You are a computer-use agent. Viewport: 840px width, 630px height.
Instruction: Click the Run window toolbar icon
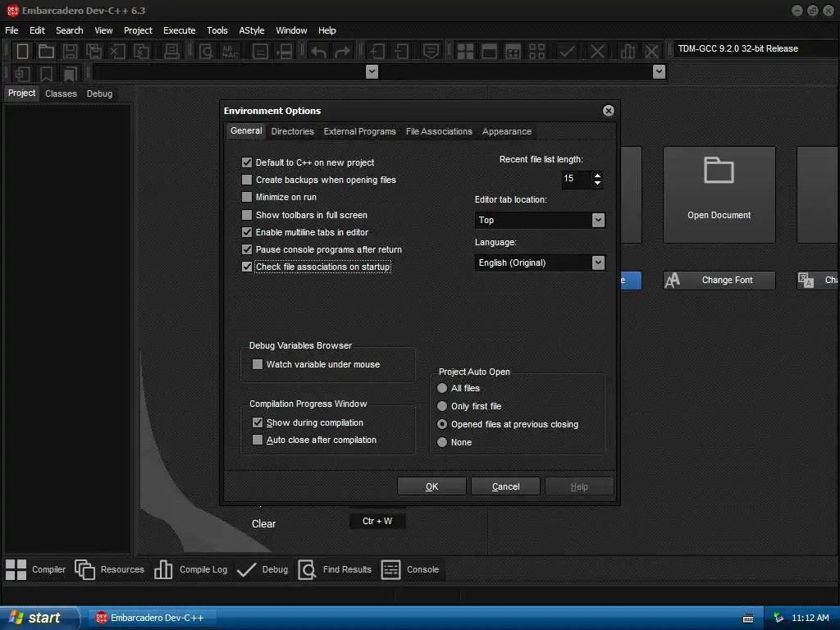[489, 52]
